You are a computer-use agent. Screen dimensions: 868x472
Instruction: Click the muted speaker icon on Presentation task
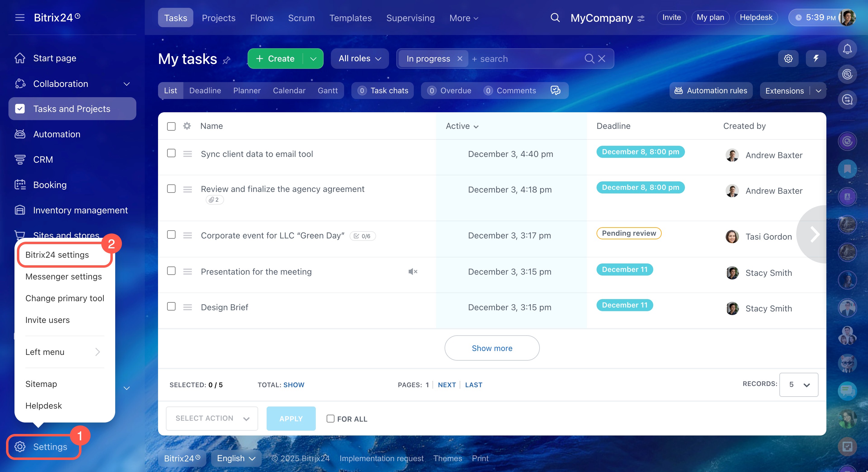click(412, 271)
